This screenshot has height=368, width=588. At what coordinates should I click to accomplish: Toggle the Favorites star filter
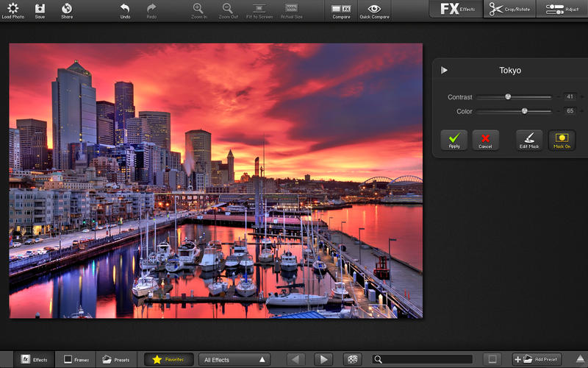(x=169, y=359)
